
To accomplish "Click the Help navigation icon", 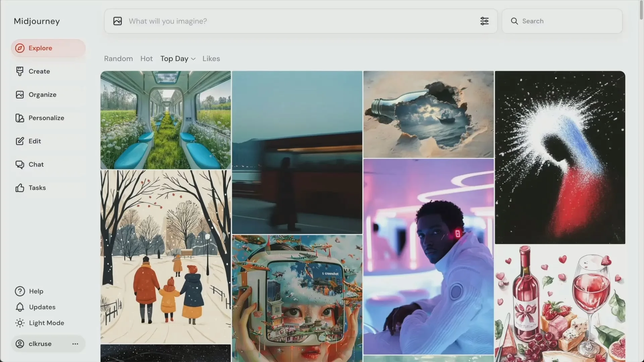I will coord(19,291).
